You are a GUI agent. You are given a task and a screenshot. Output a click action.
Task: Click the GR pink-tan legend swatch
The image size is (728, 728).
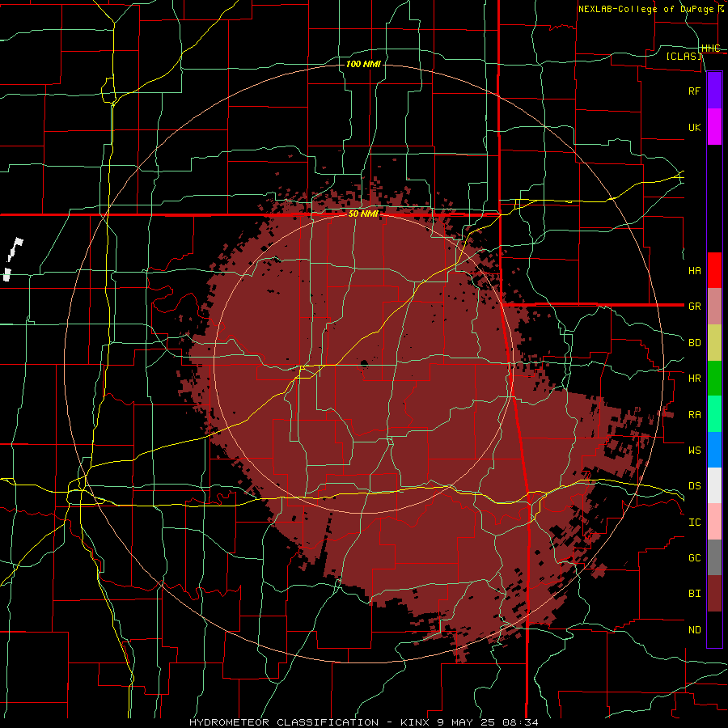(714, 306)
